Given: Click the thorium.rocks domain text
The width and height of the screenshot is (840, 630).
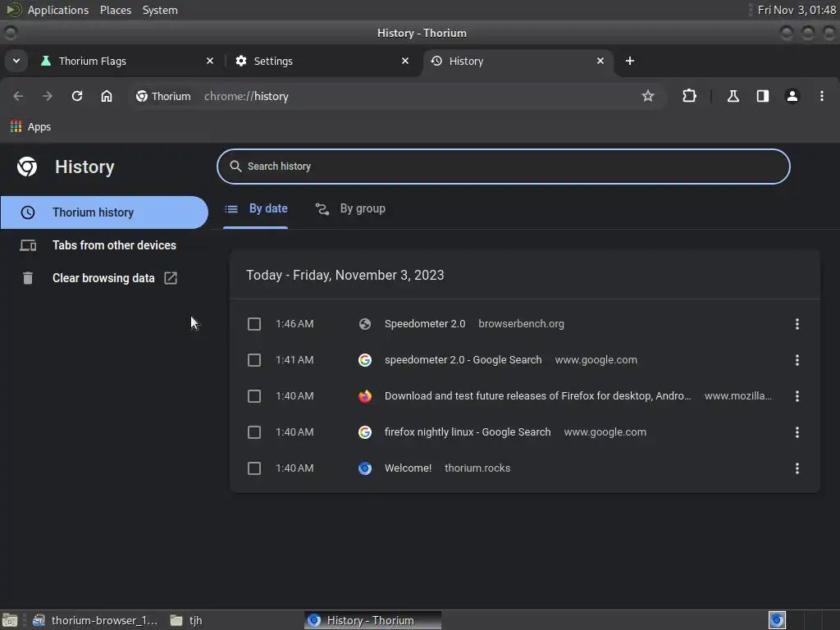Looking at the screenshot, I should [477, 468].
